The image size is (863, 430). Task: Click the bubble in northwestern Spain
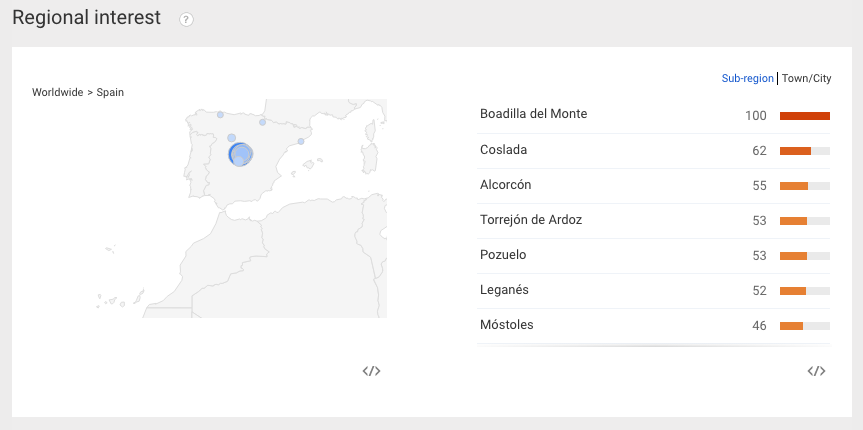click(x=220, y=115)
